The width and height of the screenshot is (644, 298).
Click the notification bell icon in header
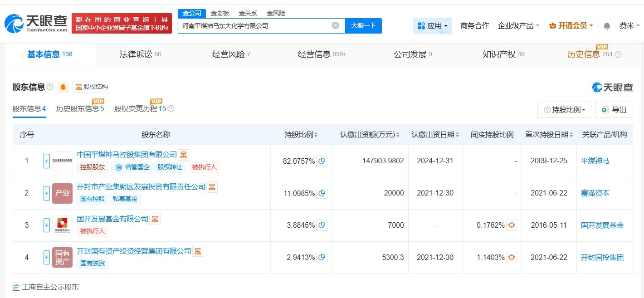(607, 26)
